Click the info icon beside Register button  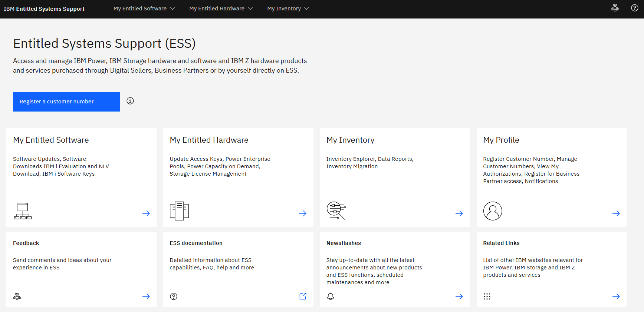coord(130,101)
